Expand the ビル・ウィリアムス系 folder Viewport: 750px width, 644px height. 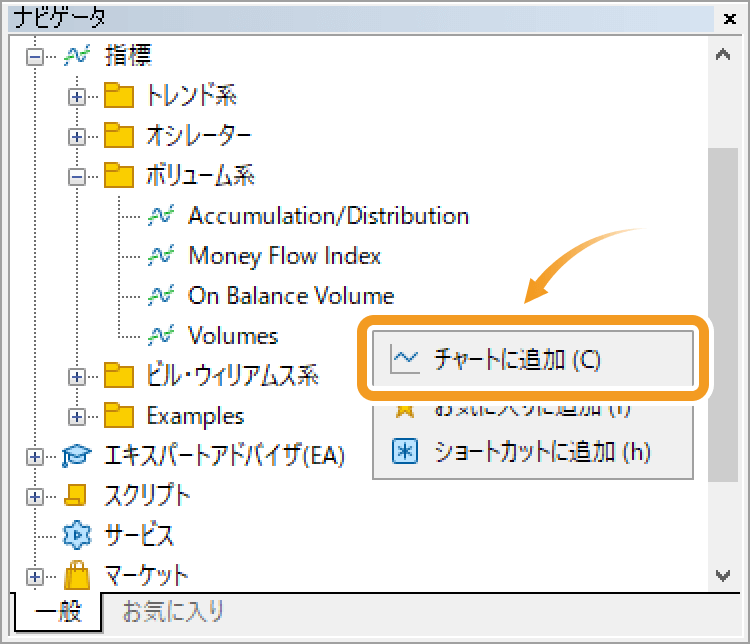tap(77, 377)
